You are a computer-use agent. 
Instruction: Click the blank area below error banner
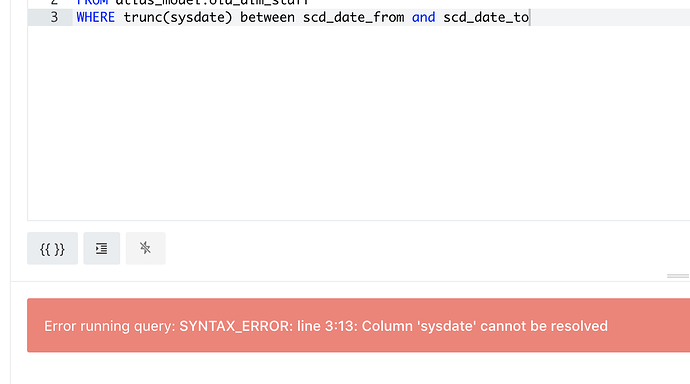tap(350, 369)
